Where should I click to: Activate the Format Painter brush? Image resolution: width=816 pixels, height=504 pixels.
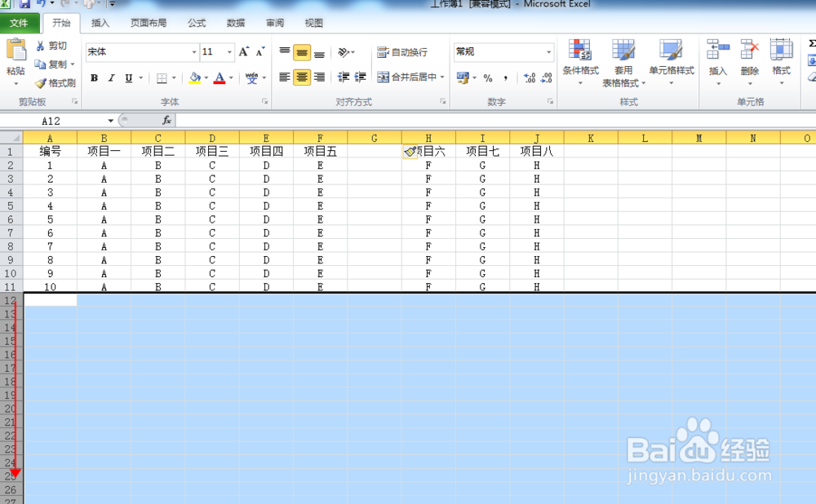coord(41,82)
